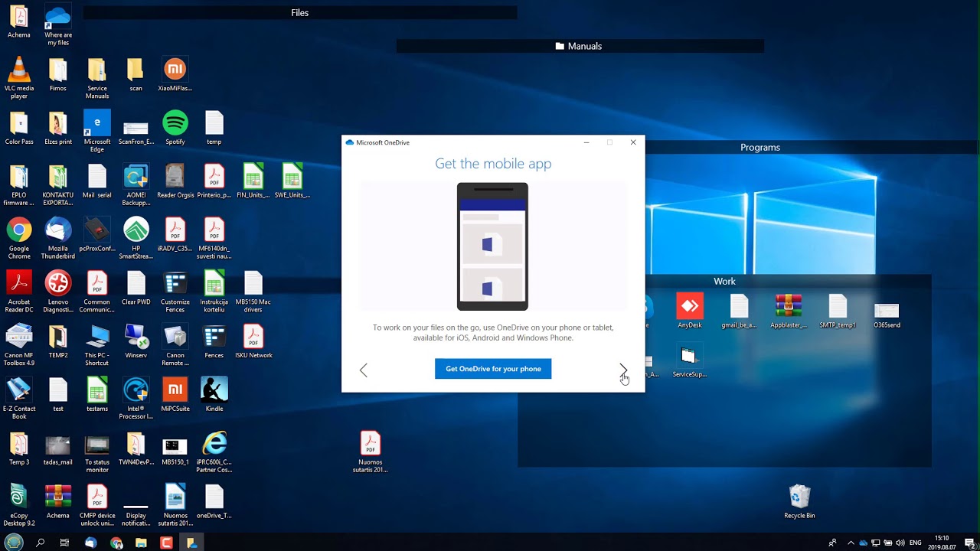Select the Fences desktop icon

point(214,341)
